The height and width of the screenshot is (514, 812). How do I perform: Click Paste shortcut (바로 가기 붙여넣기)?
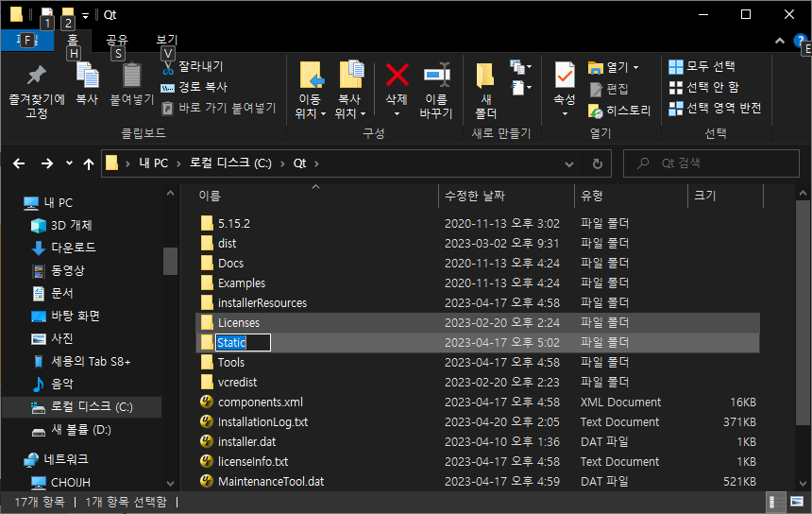point(220,108)
